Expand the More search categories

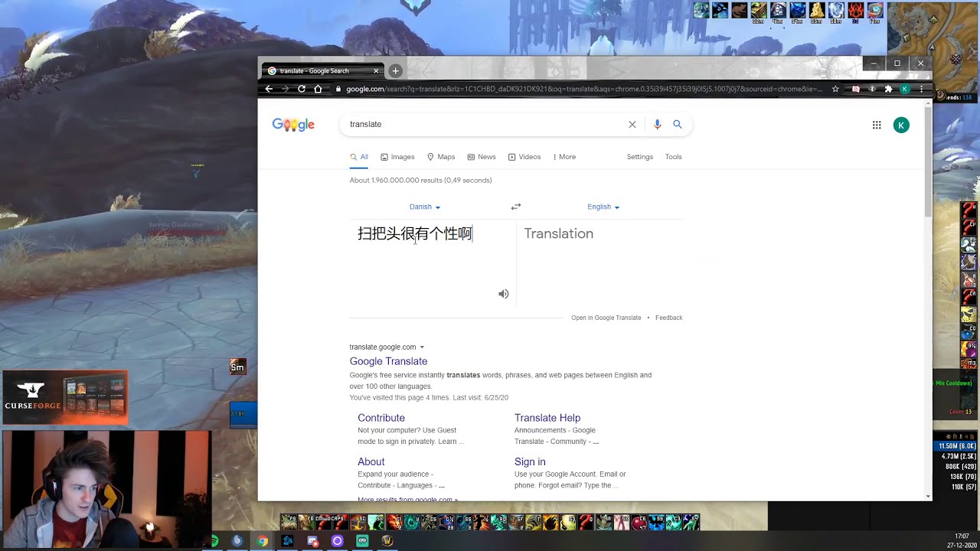click(x=564, y=157)
